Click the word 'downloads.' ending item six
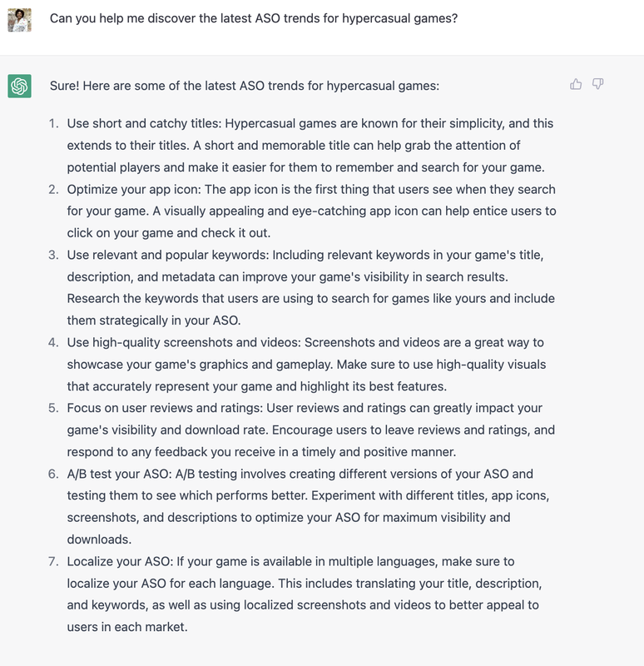The image size is (644, 666). [x=99, y=539]
